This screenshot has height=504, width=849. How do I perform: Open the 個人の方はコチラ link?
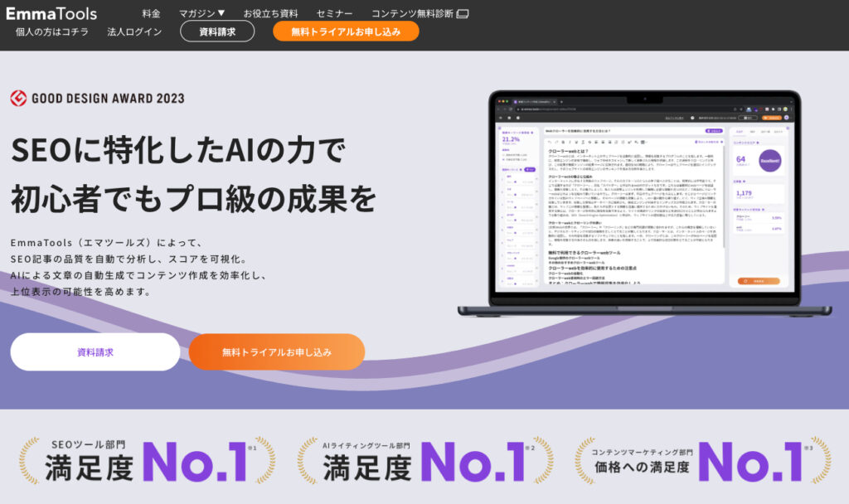52,32
